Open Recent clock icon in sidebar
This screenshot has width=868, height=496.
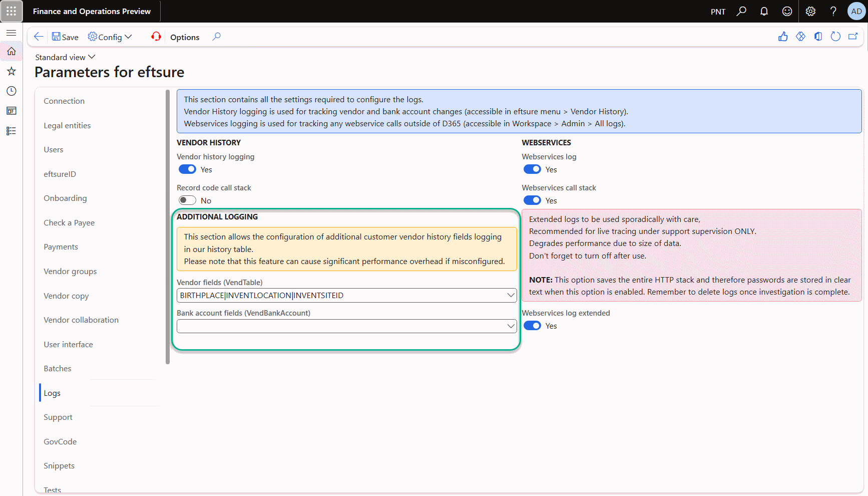click(x=11, y=91)
